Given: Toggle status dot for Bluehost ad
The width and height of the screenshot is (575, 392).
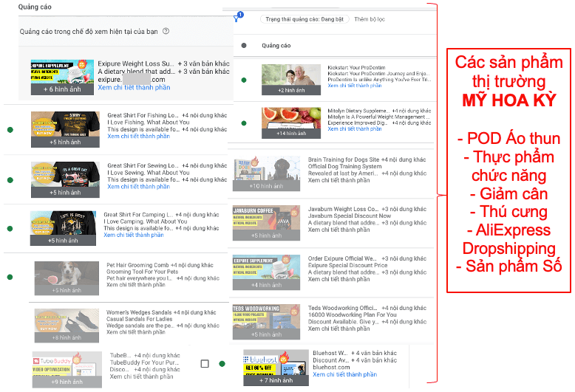Looking at the screenshot, I should (222, 363).
